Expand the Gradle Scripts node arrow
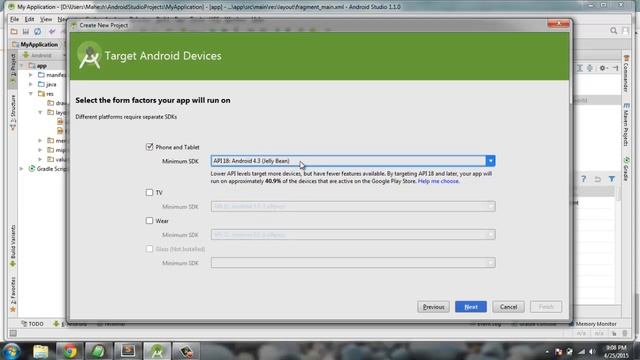640x360 pixels. pyautogui.click(x=22, y=169)
